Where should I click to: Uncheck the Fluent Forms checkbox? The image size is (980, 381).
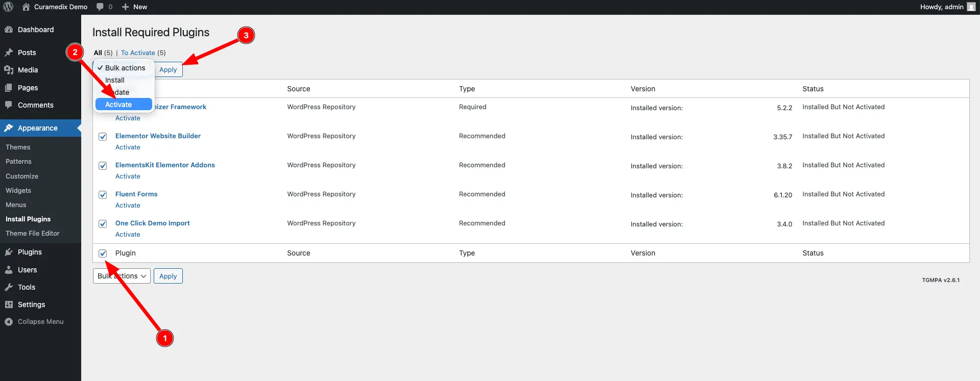point(103,195)
